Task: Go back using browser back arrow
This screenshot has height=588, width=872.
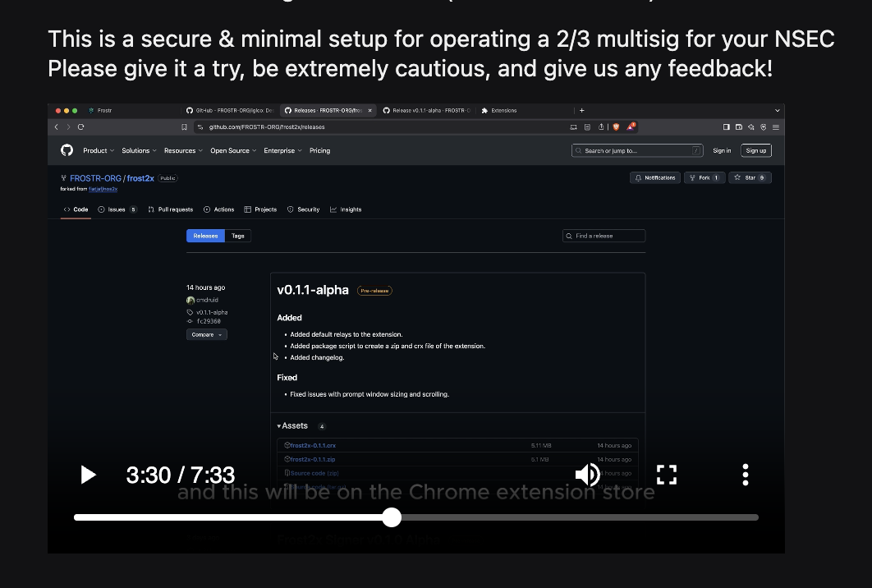Action: [x=56, y=126]
